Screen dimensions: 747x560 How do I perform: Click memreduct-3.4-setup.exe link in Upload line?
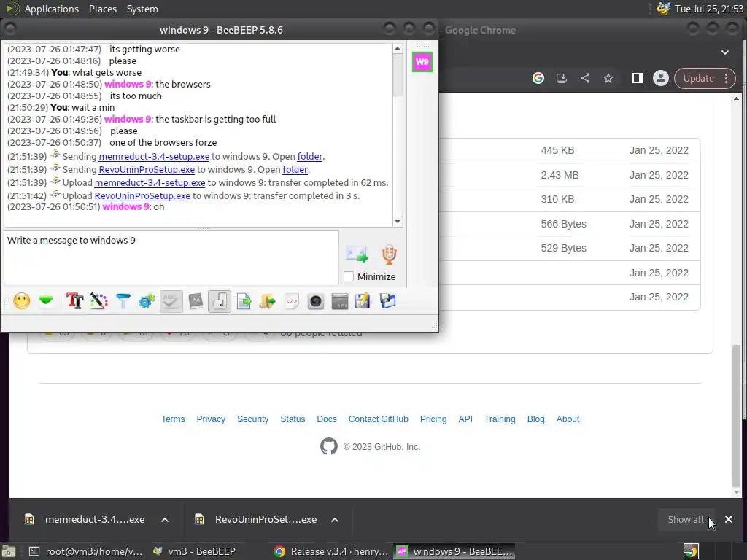pyautogui.click(x=150, y=183)
